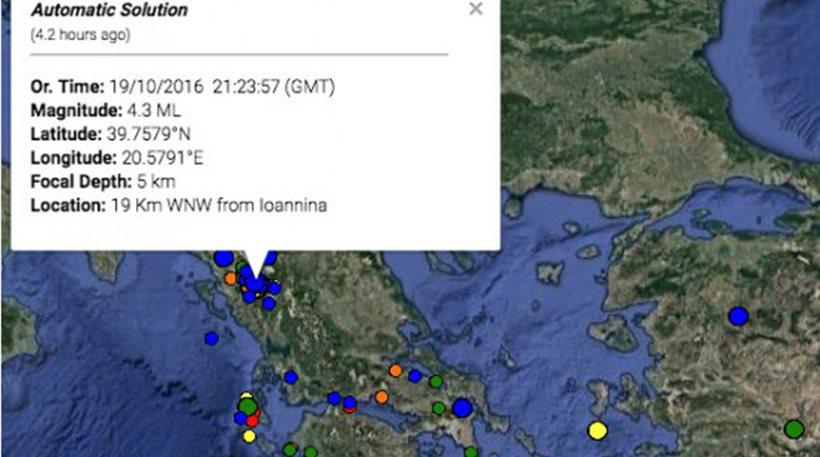Select the upper orange marker in central Greece
The image size is (820, 457).
pos(396,370)
